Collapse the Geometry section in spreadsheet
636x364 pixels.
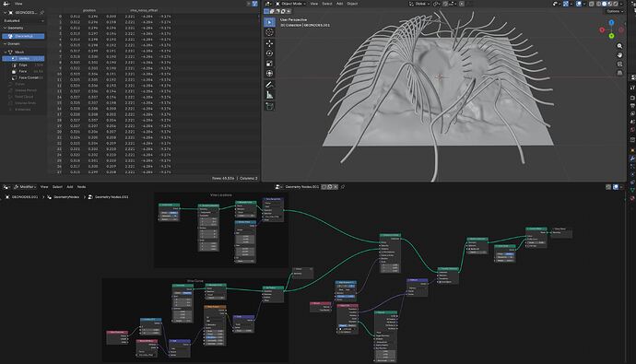click(x=5, y=28)
